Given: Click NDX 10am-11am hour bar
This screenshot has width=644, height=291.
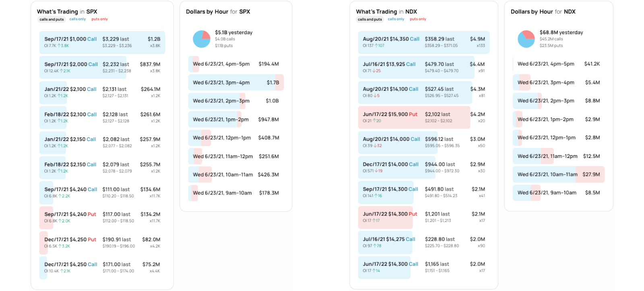Looking at the screenshot, I should [x=558, y=174].
